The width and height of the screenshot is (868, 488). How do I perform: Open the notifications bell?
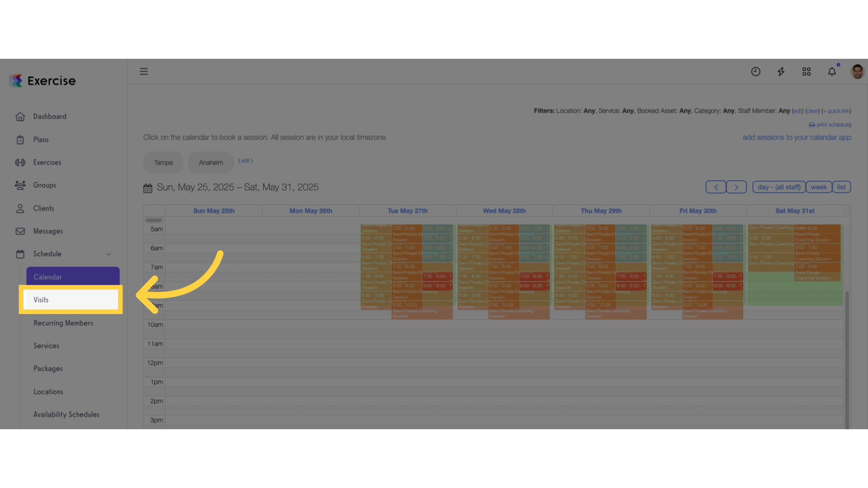pos(832,71)
